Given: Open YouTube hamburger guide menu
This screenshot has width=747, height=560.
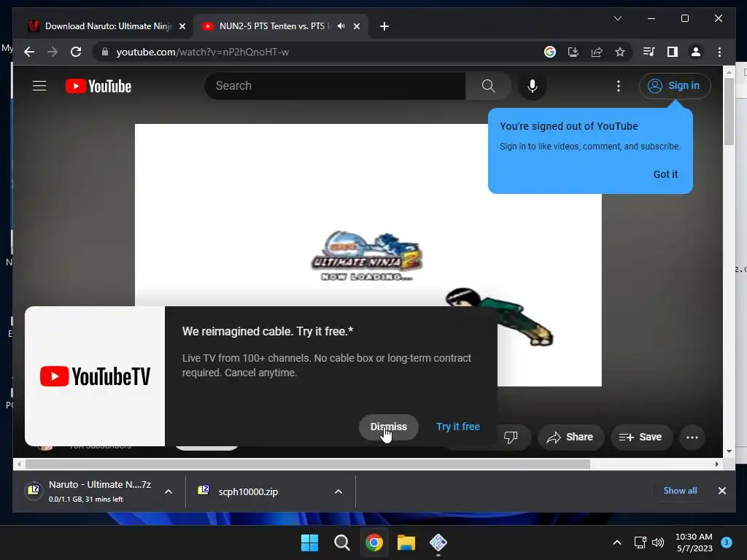Looking at the screenshot, I should 39,86.
